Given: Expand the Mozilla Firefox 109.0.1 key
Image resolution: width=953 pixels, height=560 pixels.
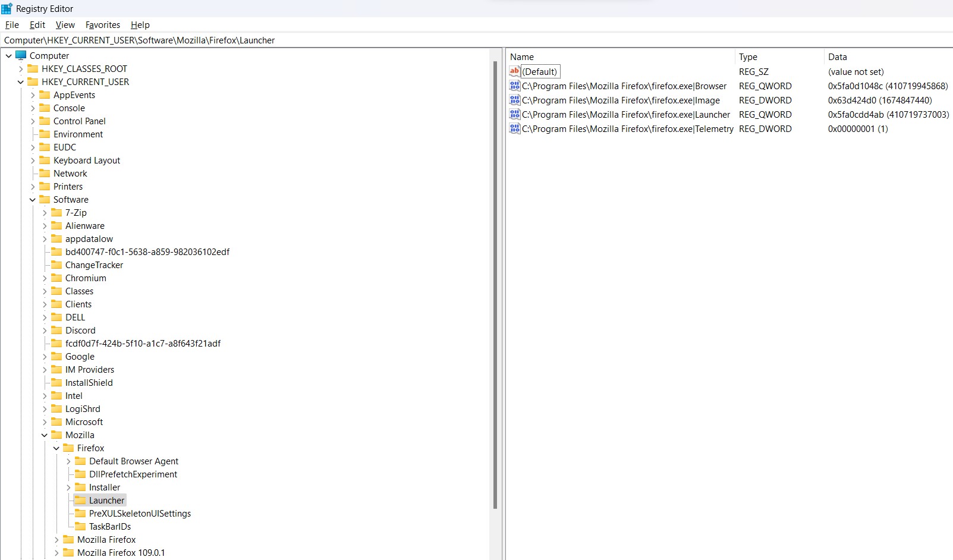Looking at the screenshot, I should [56, 553].
